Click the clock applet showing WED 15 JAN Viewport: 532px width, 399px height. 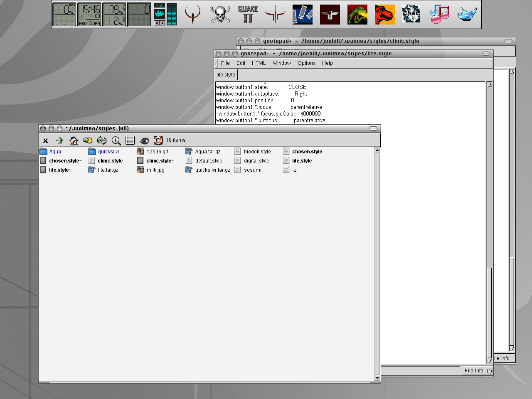tap(89, 15)
